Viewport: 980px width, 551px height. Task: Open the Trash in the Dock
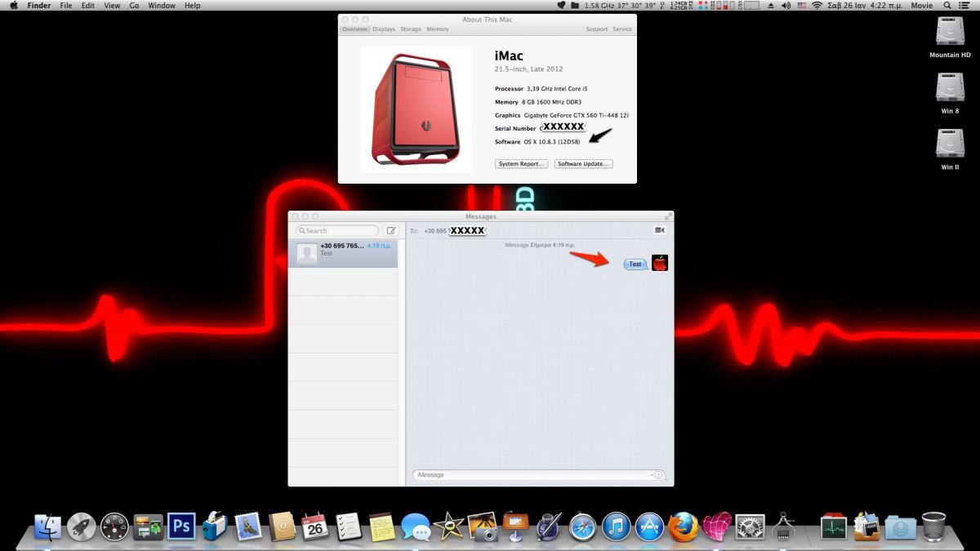[x=933, y=527]
